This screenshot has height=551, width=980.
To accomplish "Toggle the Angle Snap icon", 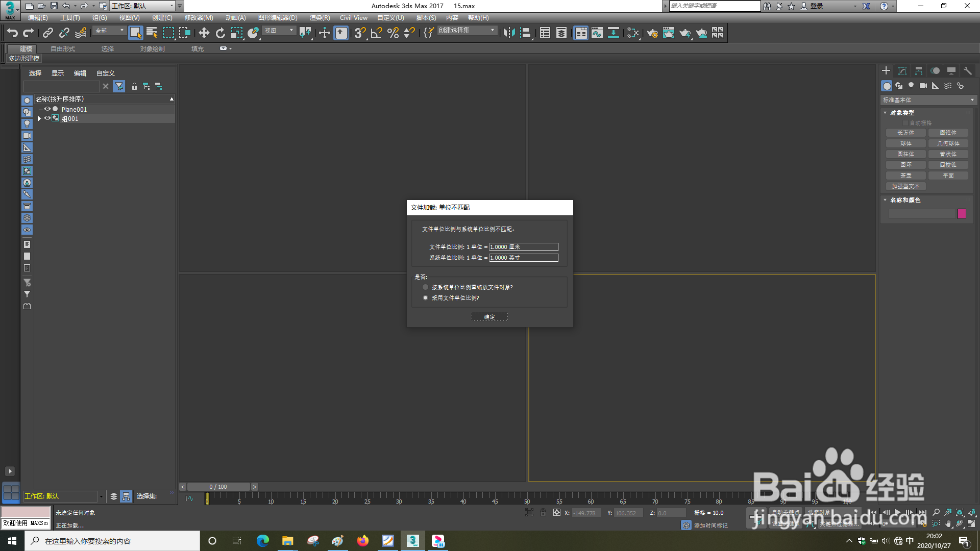I will [x=376, y=33].
